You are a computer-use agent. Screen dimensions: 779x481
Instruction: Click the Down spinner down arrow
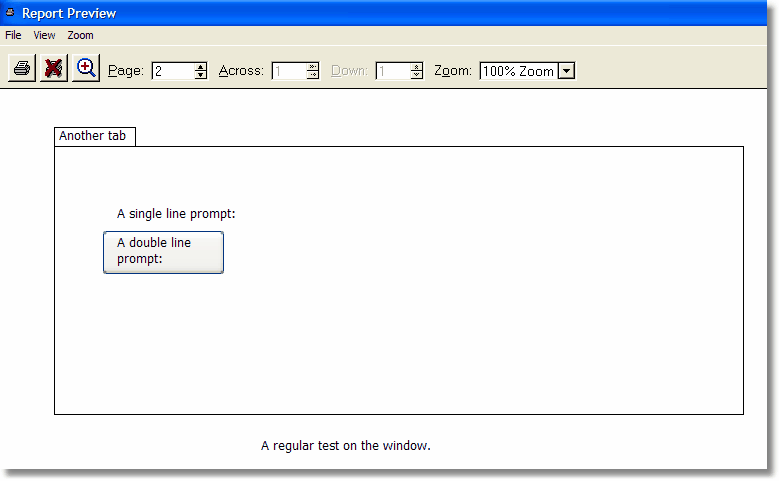417,75
